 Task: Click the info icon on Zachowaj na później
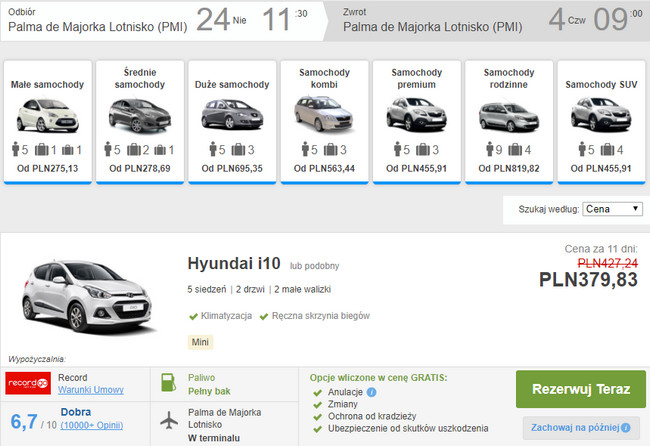click(626, 428)
